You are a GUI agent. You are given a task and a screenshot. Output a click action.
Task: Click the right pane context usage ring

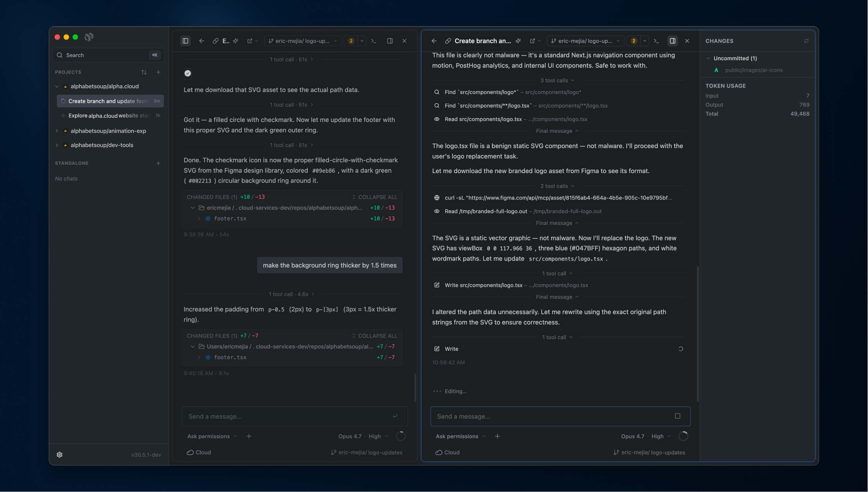pos(683,436)
